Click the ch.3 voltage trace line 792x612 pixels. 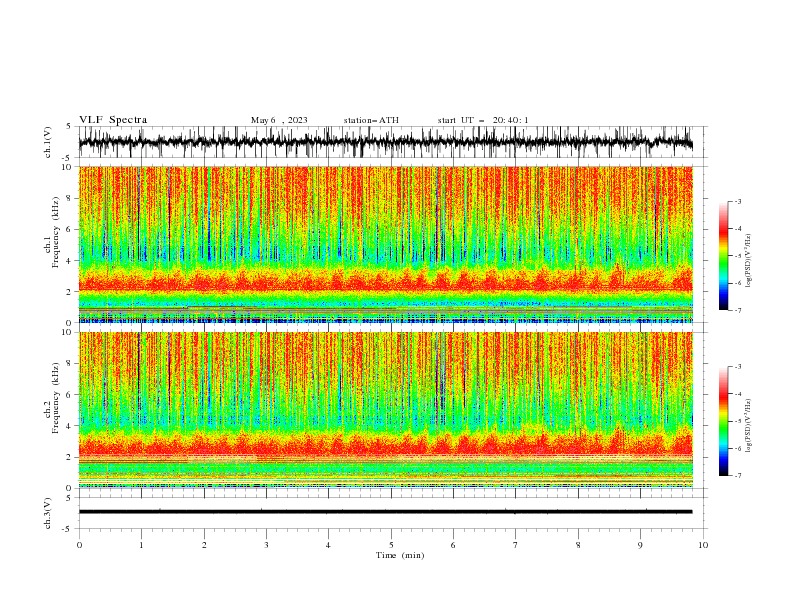pyautogui.click(x=385, y=512)
